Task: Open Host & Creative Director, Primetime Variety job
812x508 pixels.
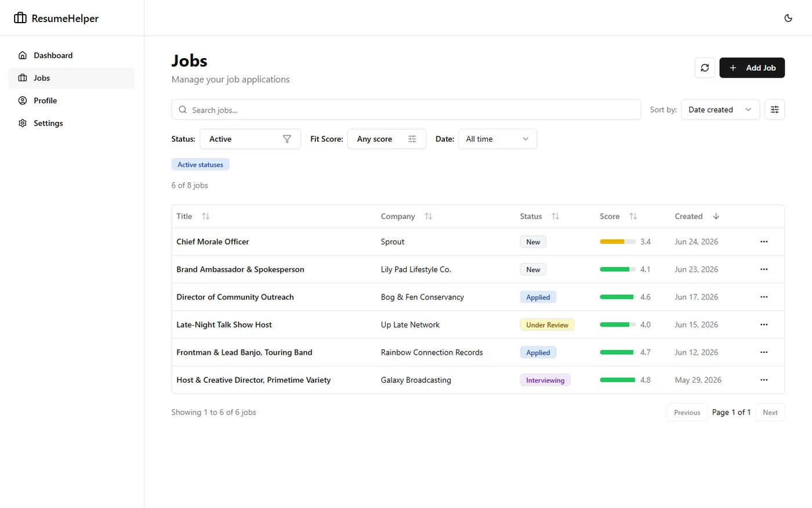Action: [x=253, y=380]
